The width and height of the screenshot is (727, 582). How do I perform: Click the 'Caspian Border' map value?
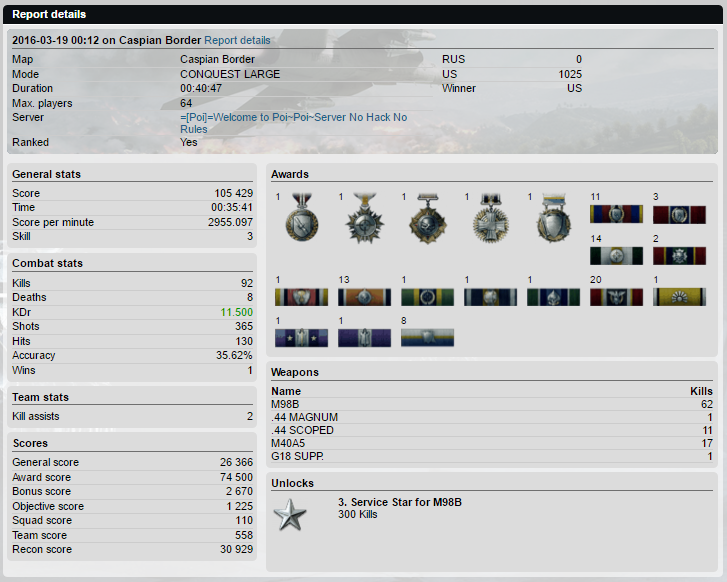pyautogui.click(x=217, y=59)
